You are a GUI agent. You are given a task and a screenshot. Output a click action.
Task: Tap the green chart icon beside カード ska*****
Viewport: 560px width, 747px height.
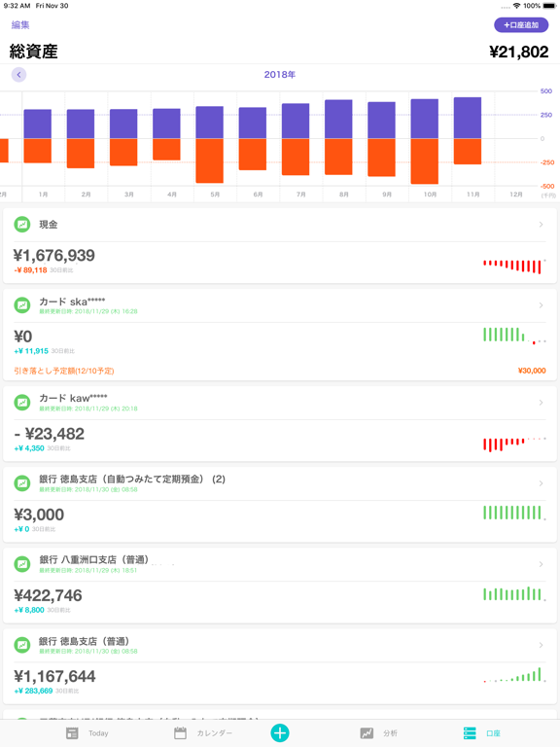[22, 305]
